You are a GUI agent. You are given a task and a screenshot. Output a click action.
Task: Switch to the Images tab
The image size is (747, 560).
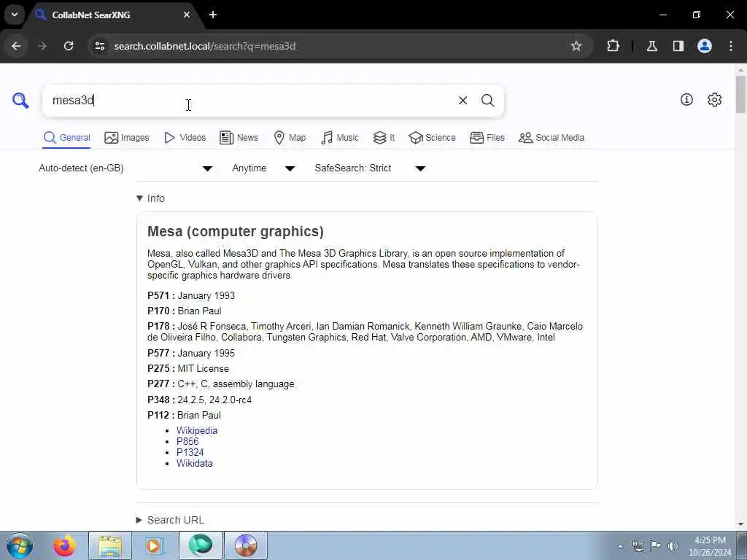pyautogui.click(x=127, y=138)
